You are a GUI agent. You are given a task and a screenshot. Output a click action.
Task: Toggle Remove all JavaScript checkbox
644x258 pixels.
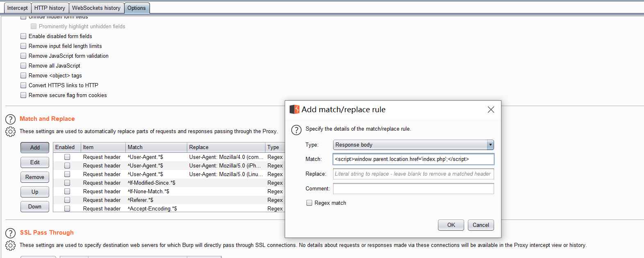tap(23, 66)
